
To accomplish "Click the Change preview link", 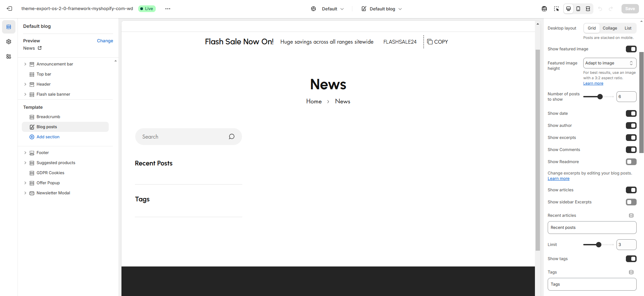I will pos(105,41).
